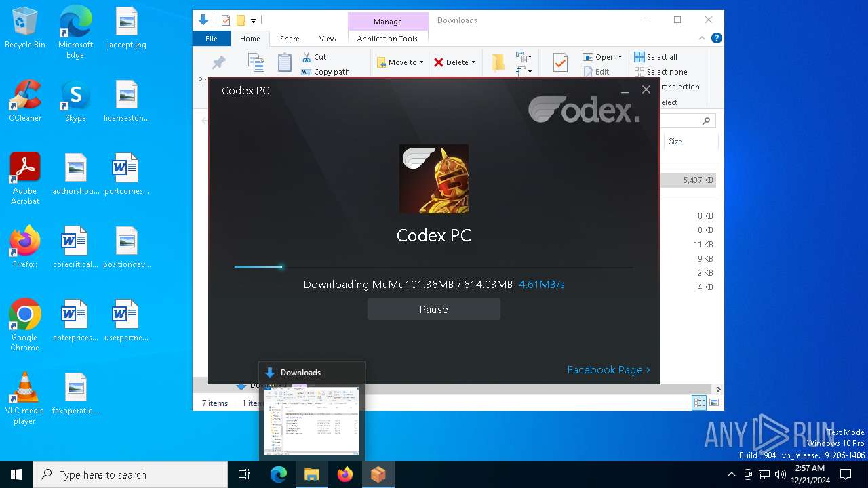Select the Firefox desktop shortcut
Viewport: 868px width, 488px height.
click(25, 248)
